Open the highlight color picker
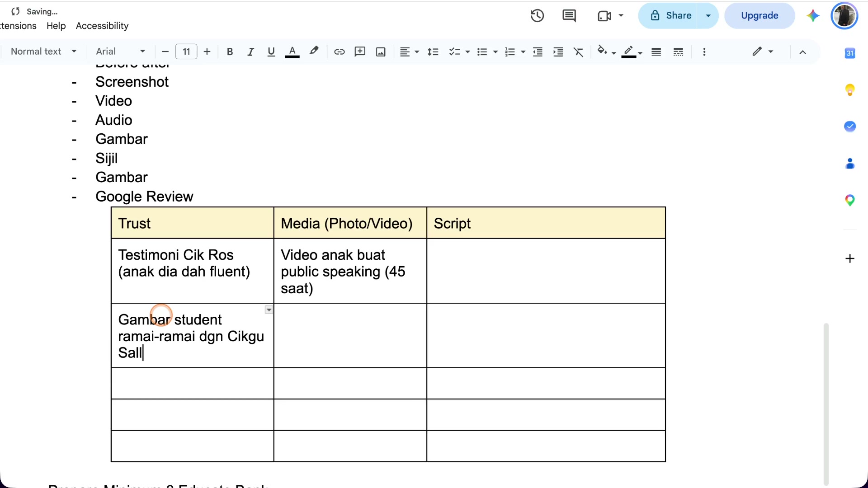 [314, 51]
